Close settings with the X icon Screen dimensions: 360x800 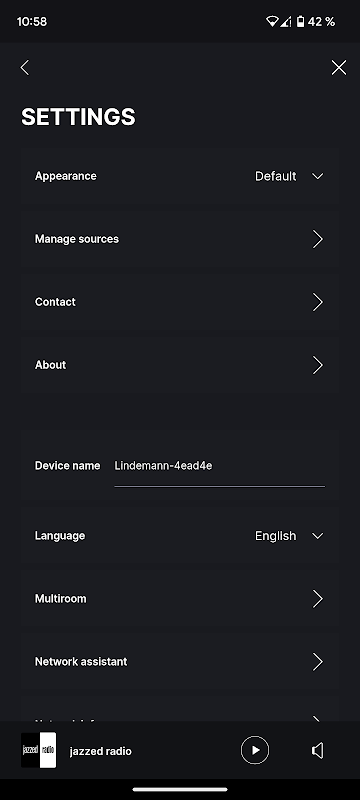[x=339, y=67]
